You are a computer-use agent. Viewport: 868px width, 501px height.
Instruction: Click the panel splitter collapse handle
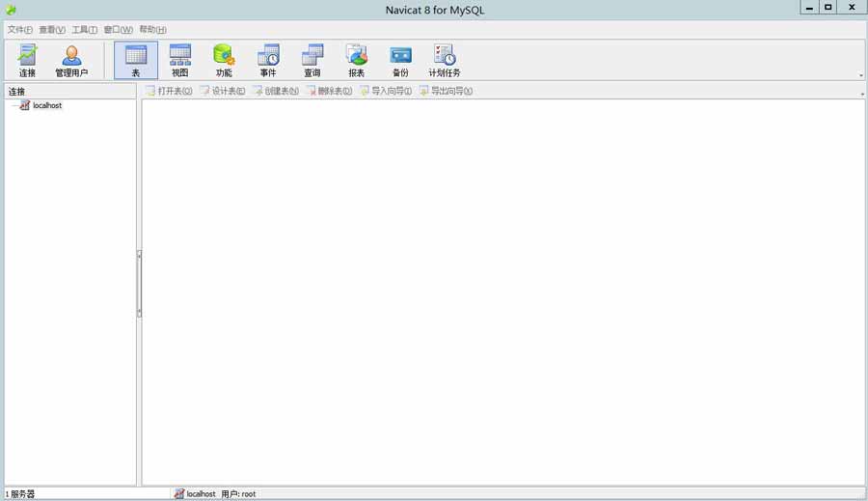pos(139,284)
